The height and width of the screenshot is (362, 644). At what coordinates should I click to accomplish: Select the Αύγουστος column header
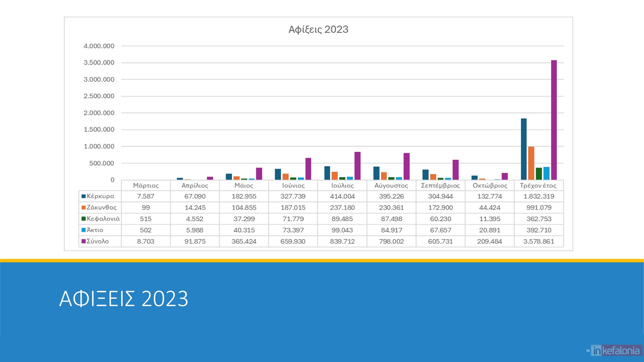[391, 186]
